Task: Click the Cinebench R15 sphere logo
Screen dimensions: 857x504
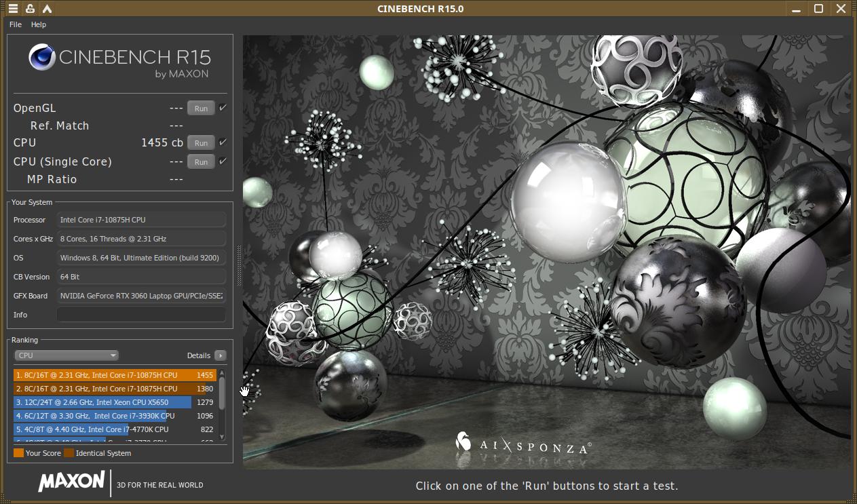Action: click(x=42, y=58)
